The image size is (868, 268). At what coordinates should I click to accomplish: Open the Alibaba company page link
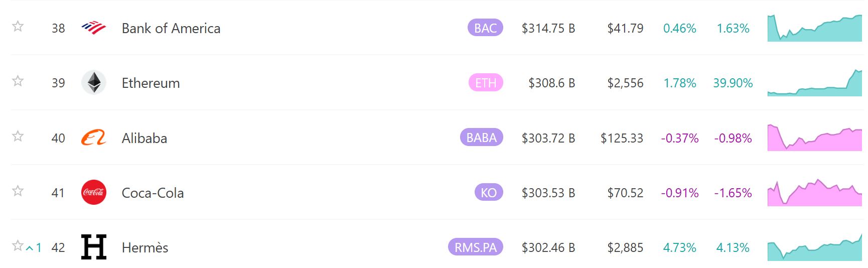click(144, 138)
